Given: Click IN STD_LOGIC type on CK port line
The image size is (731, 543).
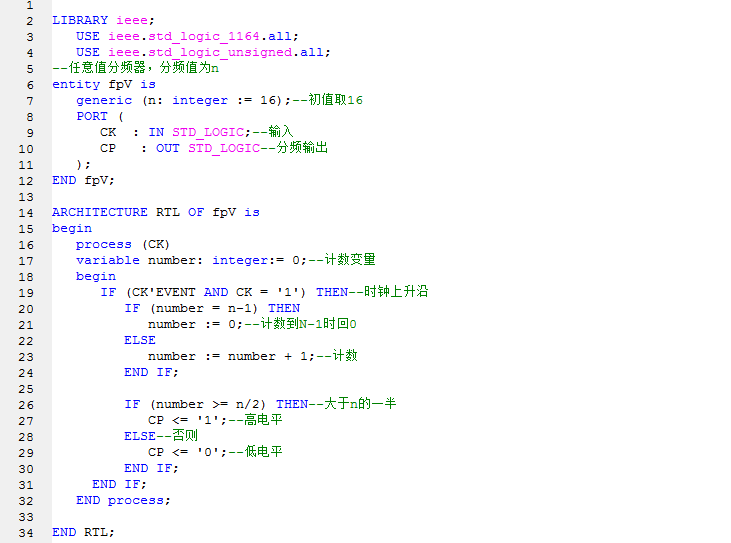Looking at the screenshot, I should click(196, 132).
